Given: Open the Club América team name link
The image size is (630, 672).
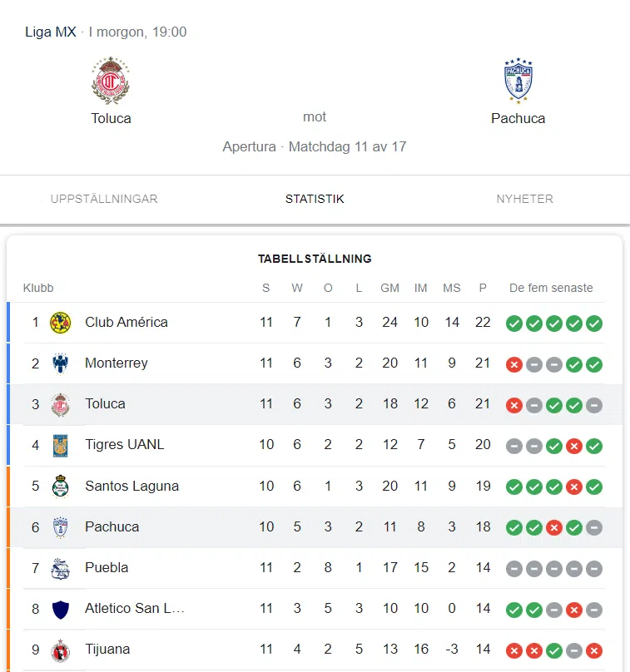Looking at the screenshot, I should [x=126, y=322].
